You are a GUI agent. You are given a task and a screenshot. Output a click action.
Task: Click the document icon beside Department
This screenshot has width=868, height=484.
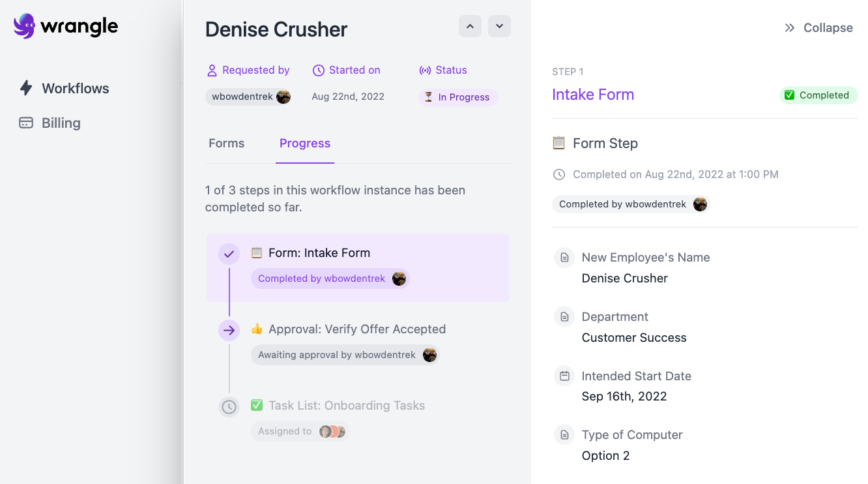[564, 317]
